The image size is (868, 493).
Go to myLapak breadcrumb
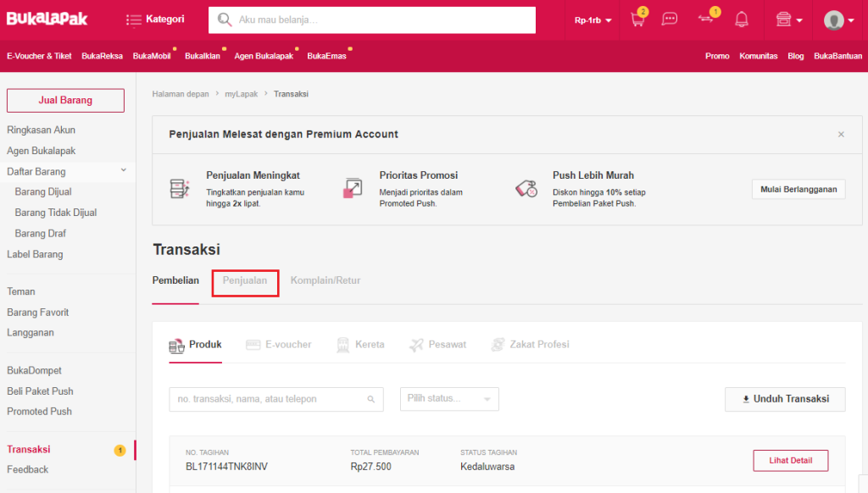(x=242, y=94)
